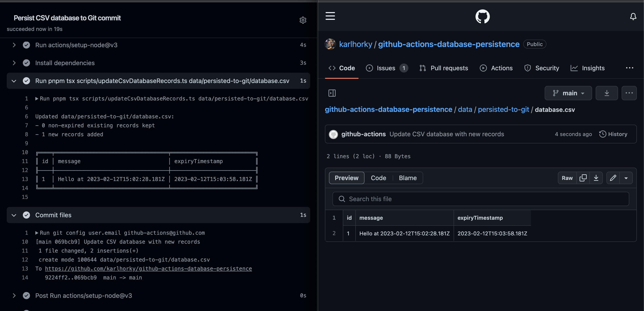Viewport: 644px width, 311px height.
Task: Select the Code tab for database.csv
Action: 378,177
